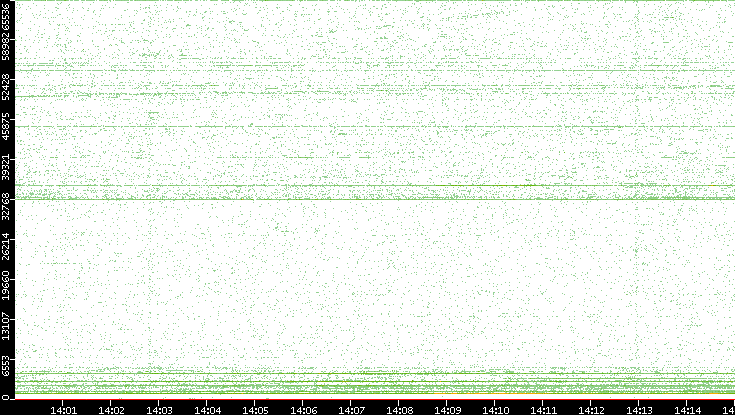735x415 pixels.
Task: Select the 14:03 time tick label
Action: click(x=159, y=410)
